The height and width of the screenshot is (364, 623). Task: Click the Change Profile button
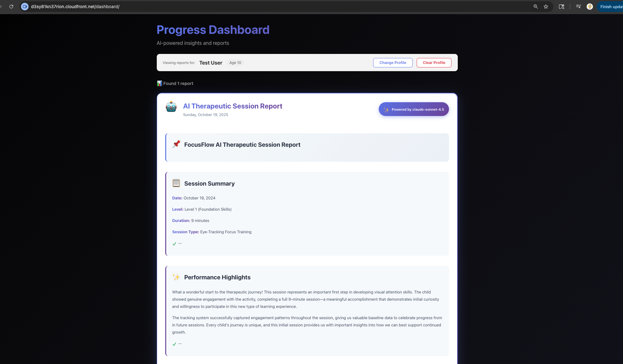[393, 63]
